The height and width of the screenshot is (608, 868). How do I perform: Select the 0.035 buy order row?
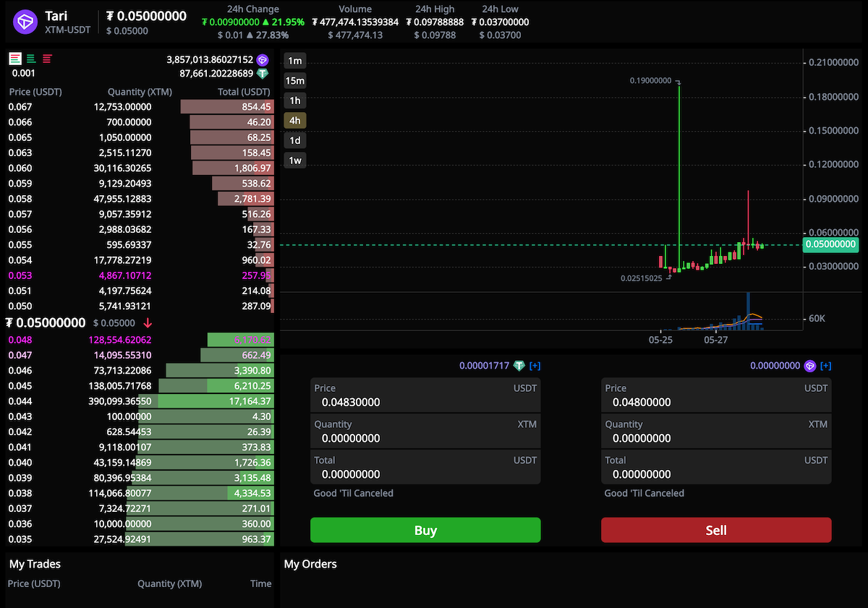[140, 539]
